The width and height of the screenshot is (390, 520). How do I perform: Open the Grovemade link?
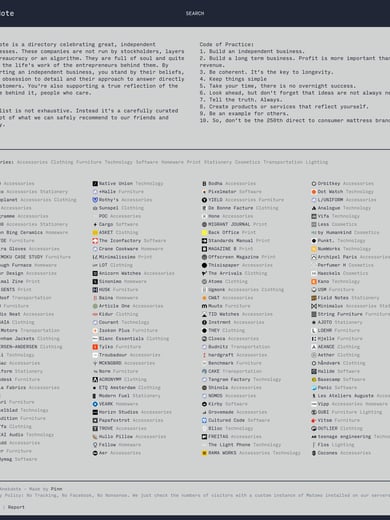(221, 412)
